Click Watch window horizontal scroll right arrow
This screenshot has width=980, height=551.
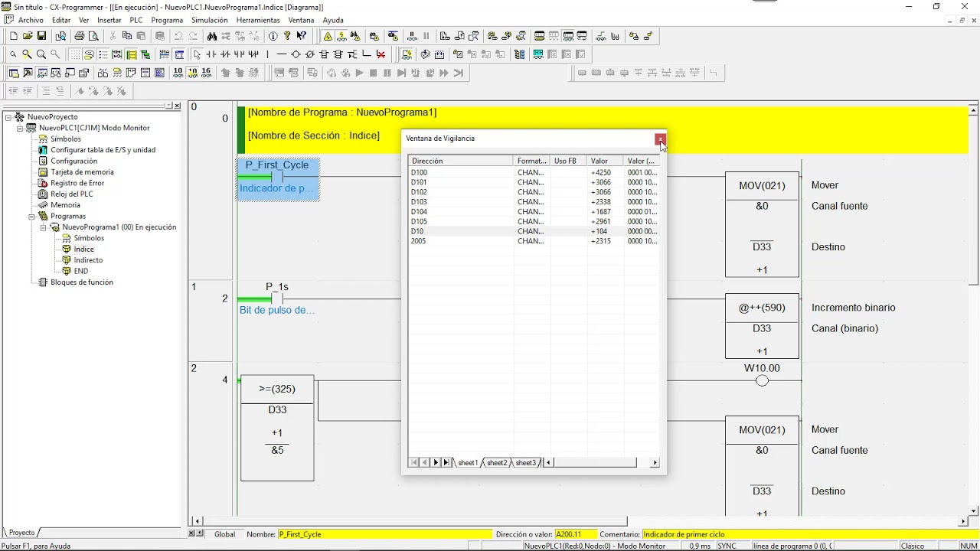tap(654, 462)
